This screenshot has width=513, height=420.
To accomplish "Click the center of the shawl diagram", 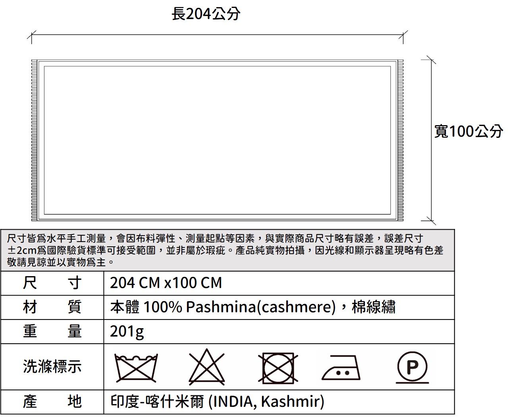I will [x=217, y=140].
